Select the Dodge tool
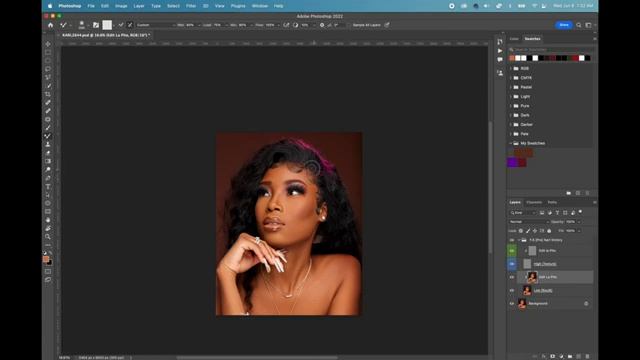Image resolution: width=640 pixels, height=360 pixels. click(48, 170)
